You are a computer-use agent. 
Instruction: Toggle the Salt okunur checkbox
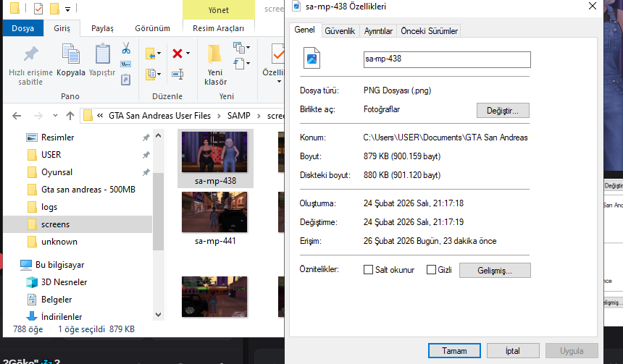coord(368,269)
